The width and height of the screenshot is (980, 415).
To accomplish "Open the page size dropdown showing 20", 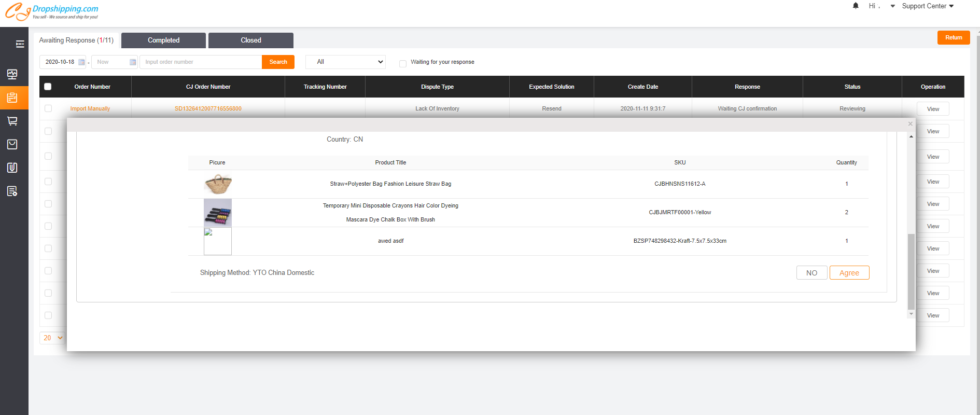I will 52,338.
